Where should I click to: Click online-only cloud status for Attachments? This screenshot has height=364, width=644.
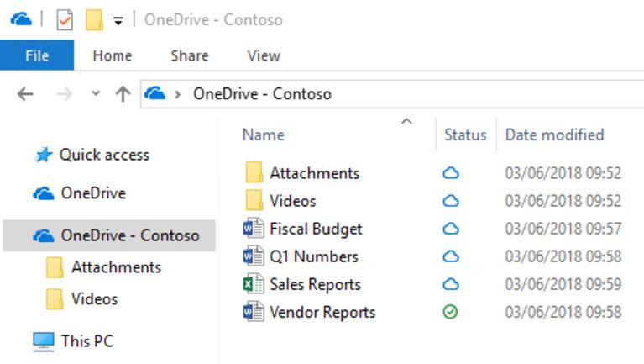(x=451, y=173)
